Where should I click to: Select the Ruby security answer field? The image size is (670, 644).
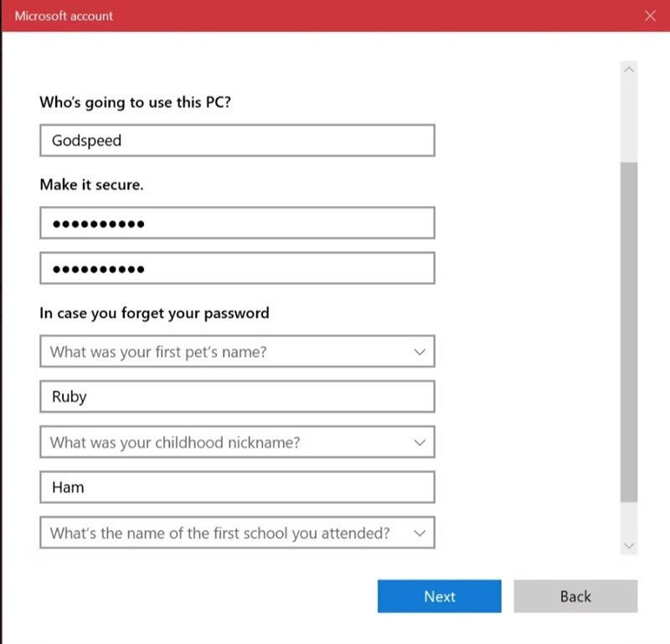pos(237,396)
